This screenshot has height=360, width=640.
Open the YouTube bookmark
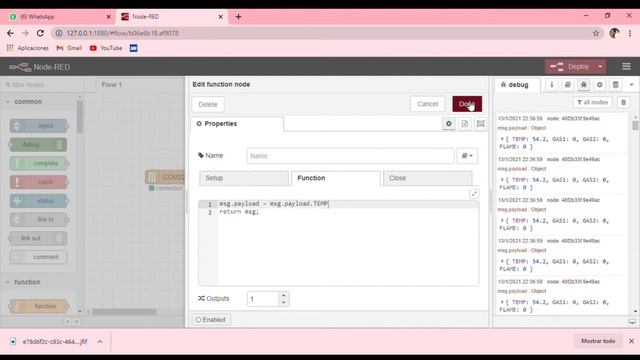106,48
